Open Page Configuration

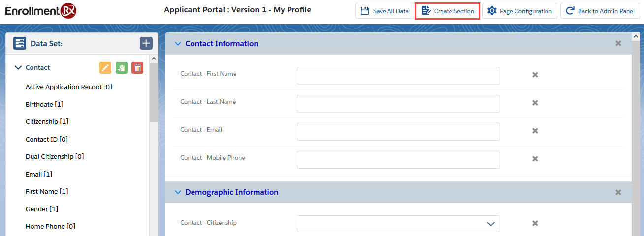pyautogui.click(x=519, y=11)
